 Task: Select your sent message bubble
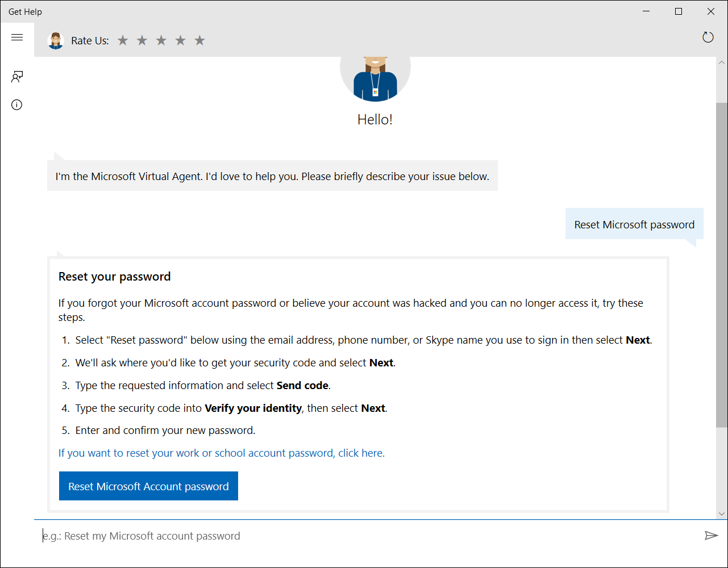click(634, 224)
